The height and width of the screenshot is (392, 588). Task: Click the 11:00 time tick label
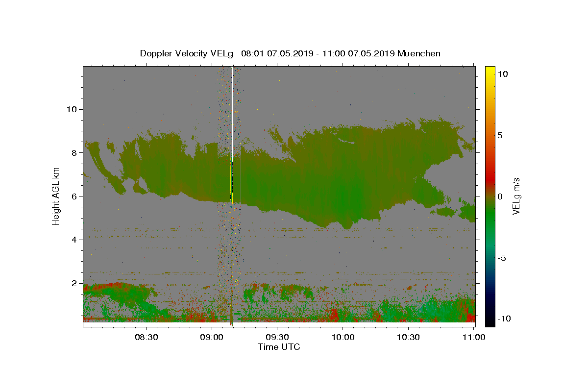[x=473, y=338]
